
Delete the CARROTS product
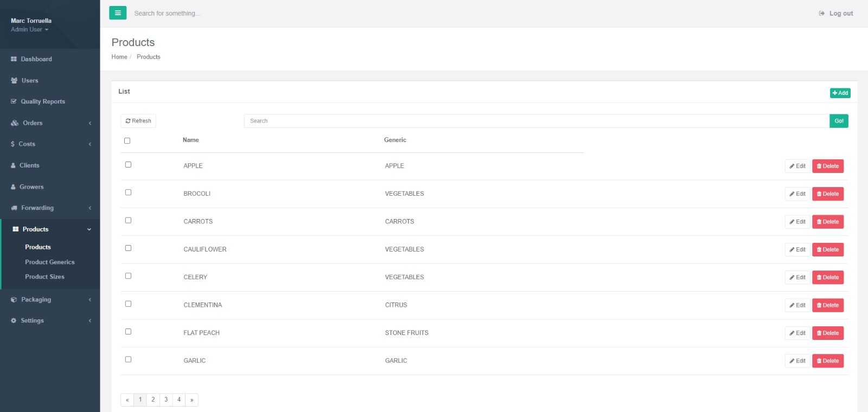tap(828, 222)
